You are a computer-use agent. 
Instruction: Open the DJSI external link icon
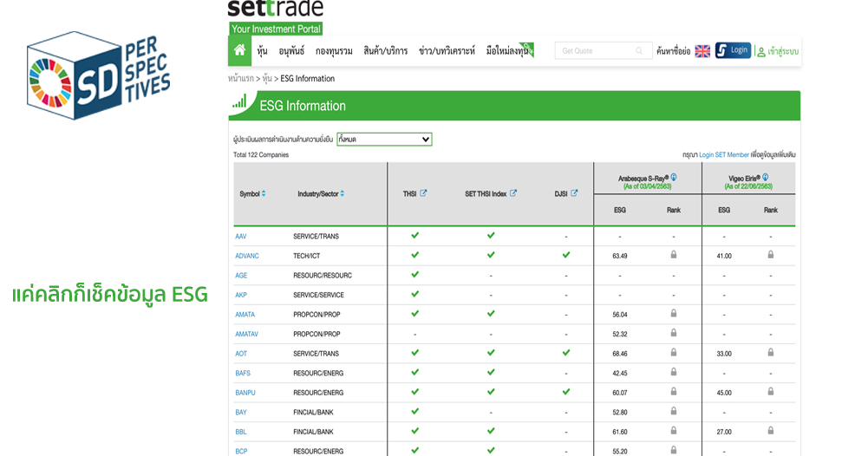pos(574,193)
